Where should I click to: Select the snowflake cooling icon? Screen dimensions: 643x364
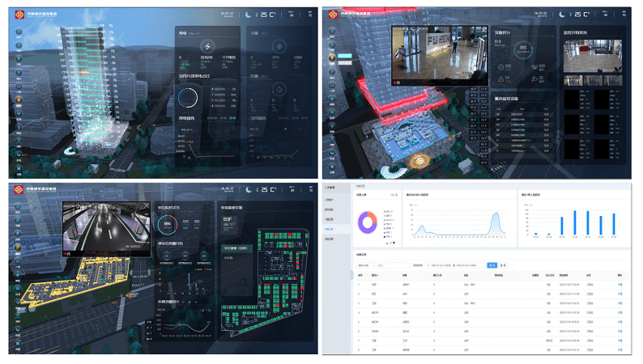[279, 46]
